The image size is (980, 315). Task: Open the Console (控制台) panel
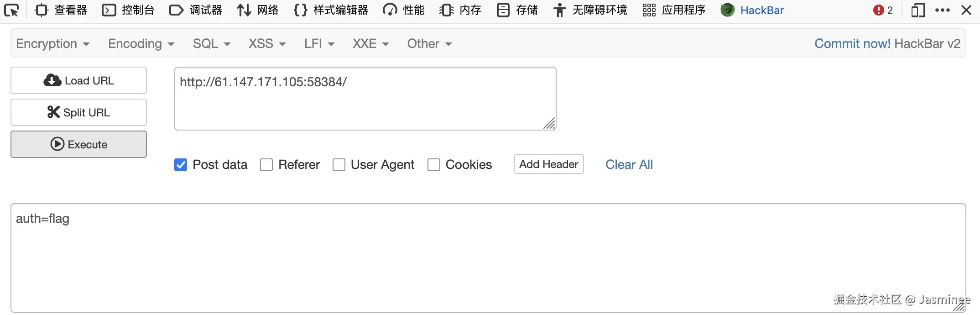pyautogui.click(x=128, y=10)
